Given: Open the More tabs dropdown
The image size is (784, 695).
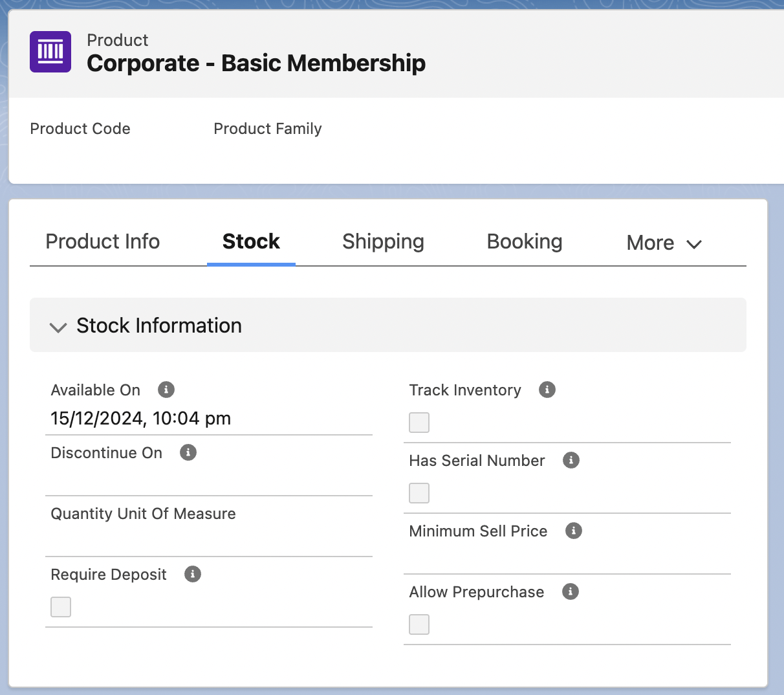Looking at the screenshot, I should pos(664,243).
